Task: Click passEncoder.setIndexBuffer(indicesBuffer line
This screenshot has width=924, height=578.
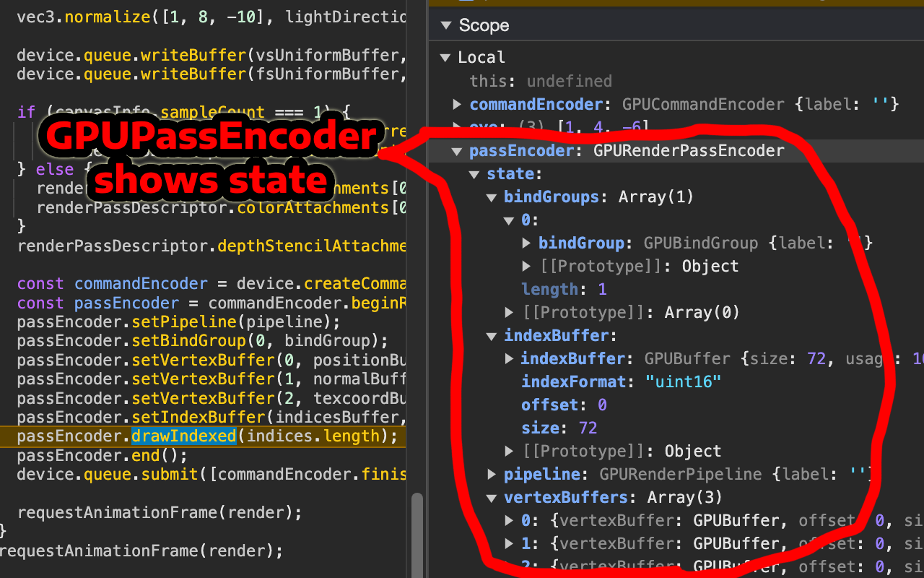Action: pyautogui.click(x=212, y=418)
